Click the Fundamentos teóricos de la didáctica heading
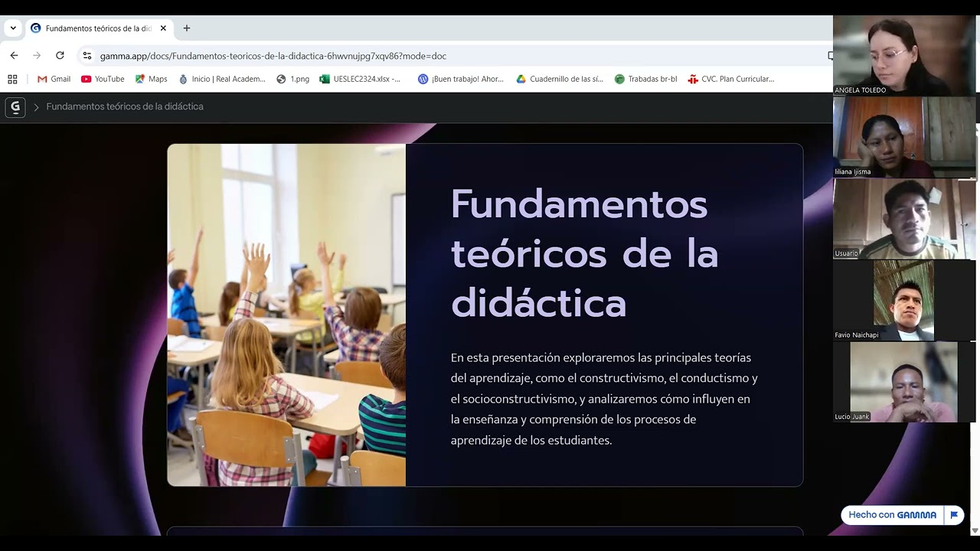The height and width of the screenshot is (551, 980). (584, 253)
